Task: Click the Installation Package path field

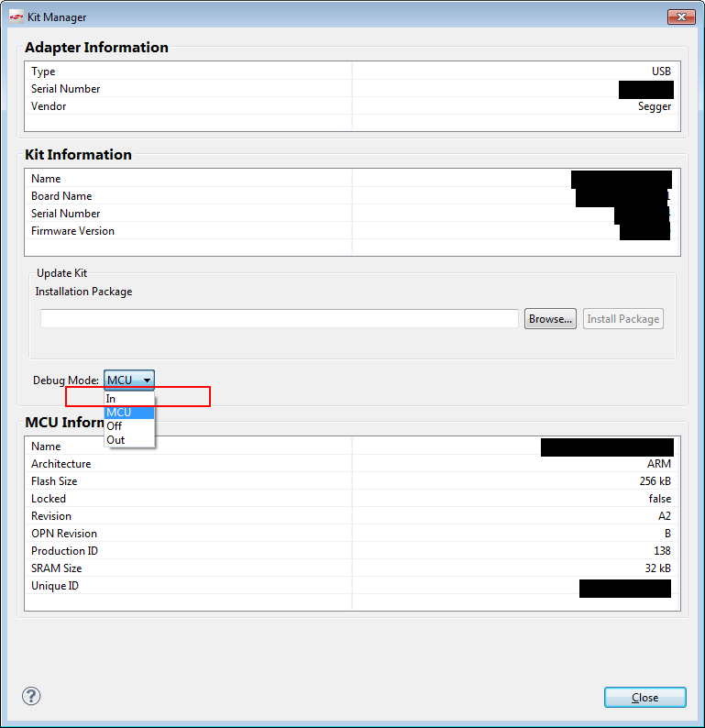Action: click(x=280, y=319)
